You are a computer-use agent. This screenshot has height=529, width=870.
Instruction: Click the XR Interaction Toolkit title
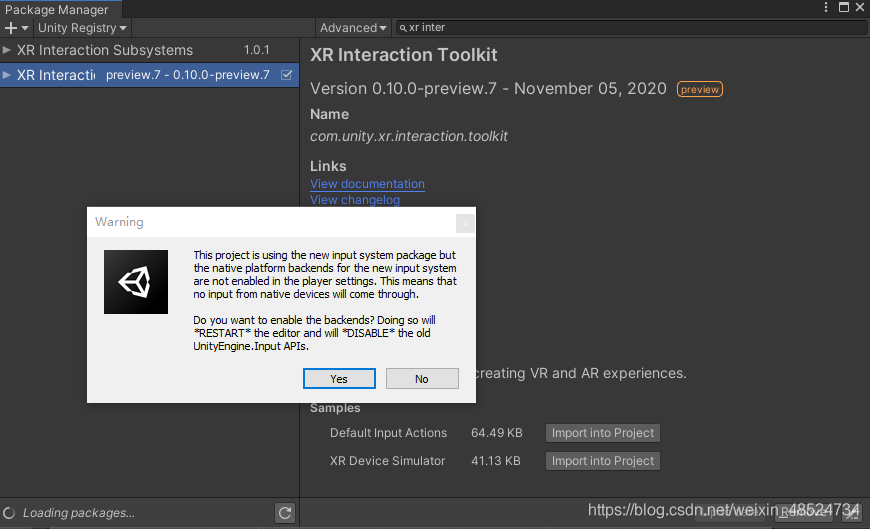pyautogui.click(x=403, y=55)
